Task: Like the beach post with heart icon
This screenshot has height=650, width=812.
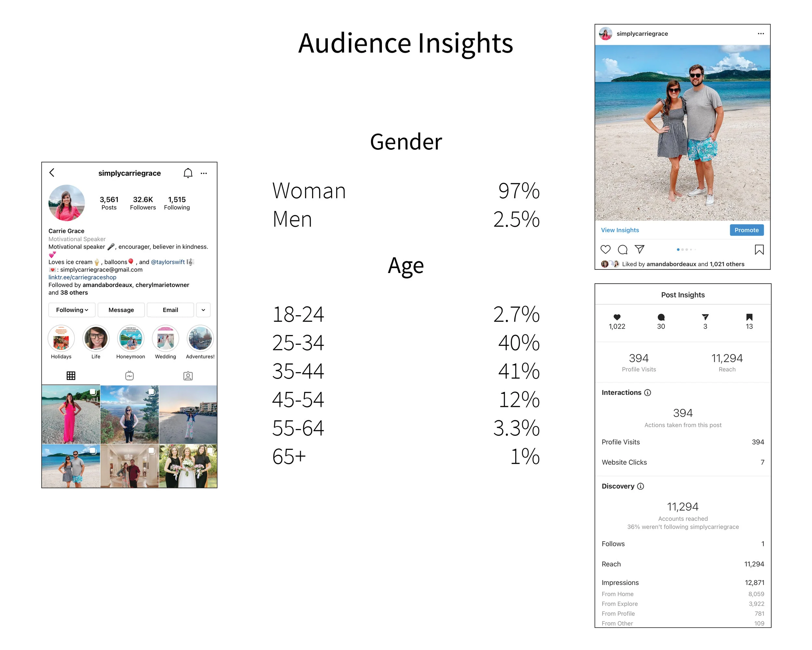Action: click(x=605, y=250)
